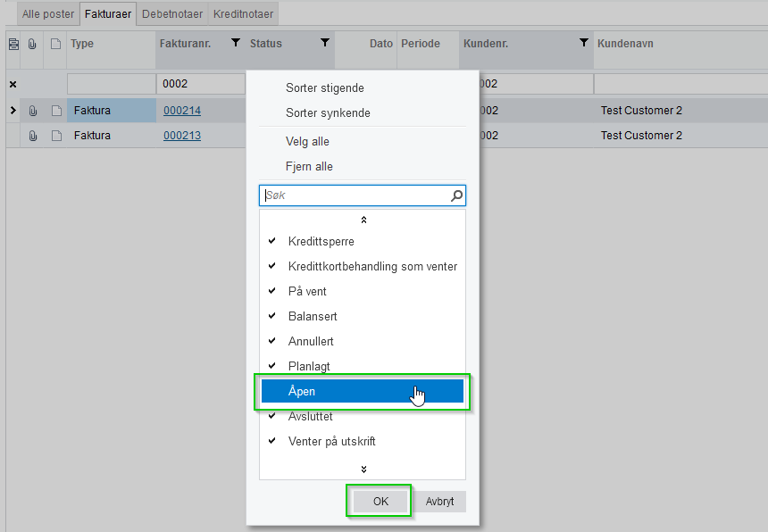Select the Åpen status option
The height and width of the screenshot is (532, 768).
point(363,391)
